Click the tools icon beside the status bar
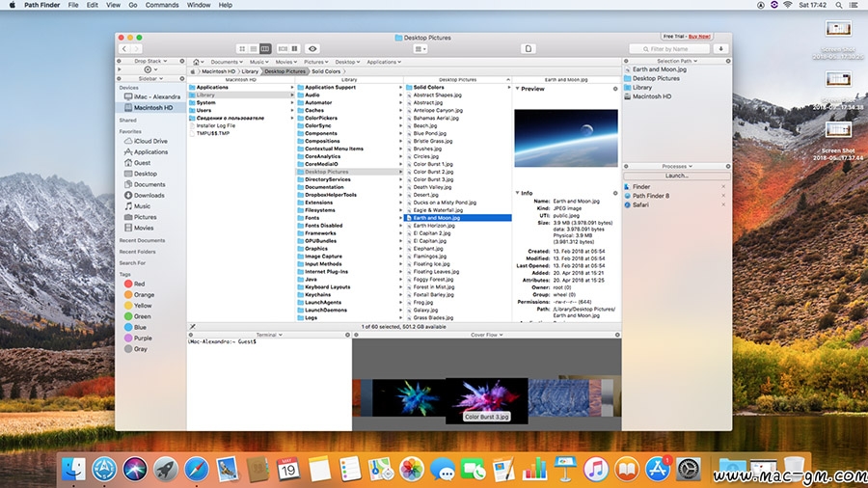 (192, 327)
